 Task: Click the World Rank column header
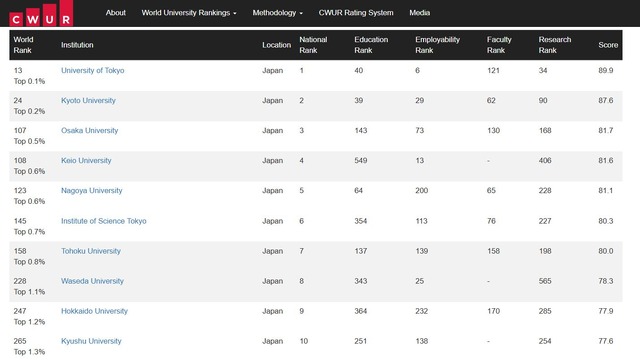[x=23, y=45]
